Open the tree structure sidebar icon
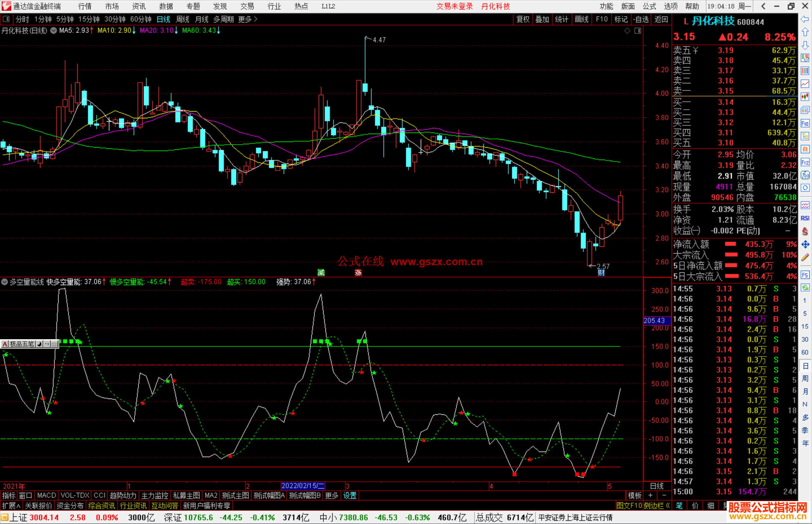 click(805, 136)
